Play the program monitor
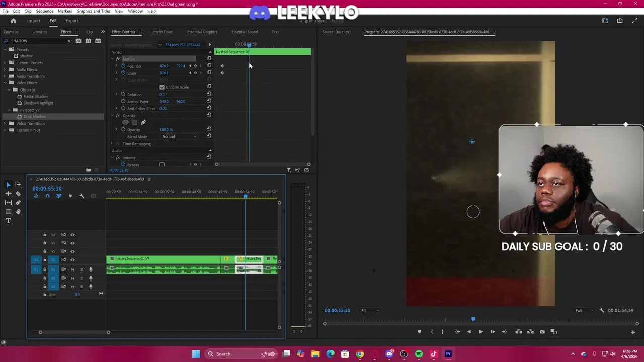The width and height of the screenshot is (644, 362). tap(480, 332)
